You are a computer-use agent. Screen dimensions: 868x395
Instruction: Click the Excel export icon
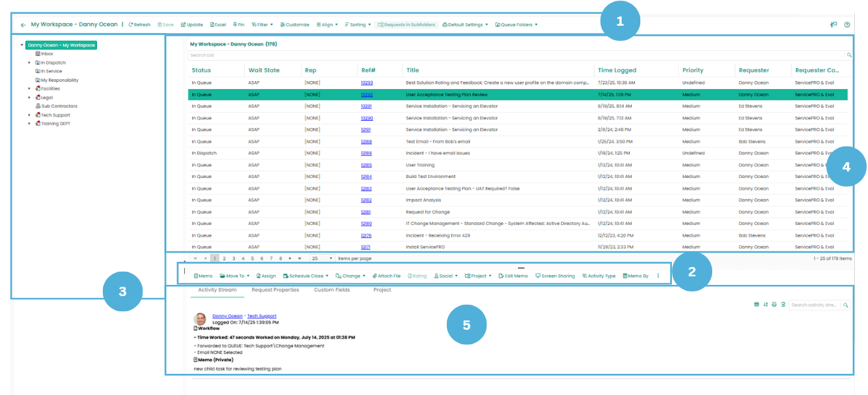click(x=218, y=24)
